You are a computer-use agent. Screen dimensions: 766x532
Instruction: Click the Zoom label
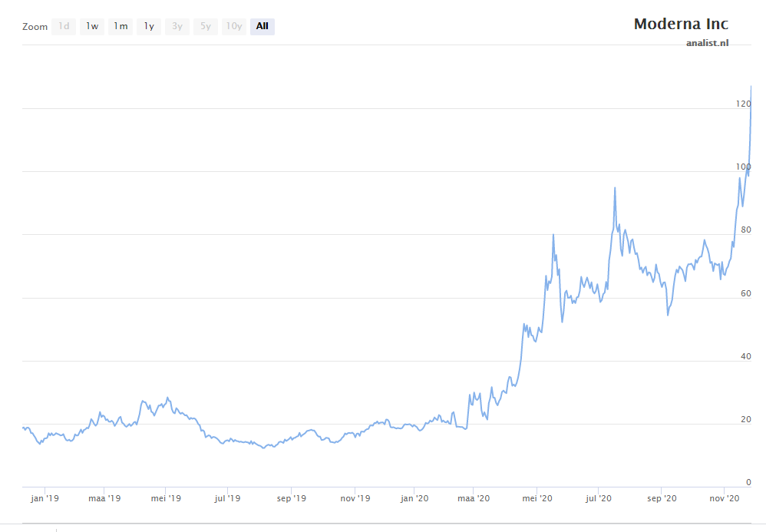(35, 27)
